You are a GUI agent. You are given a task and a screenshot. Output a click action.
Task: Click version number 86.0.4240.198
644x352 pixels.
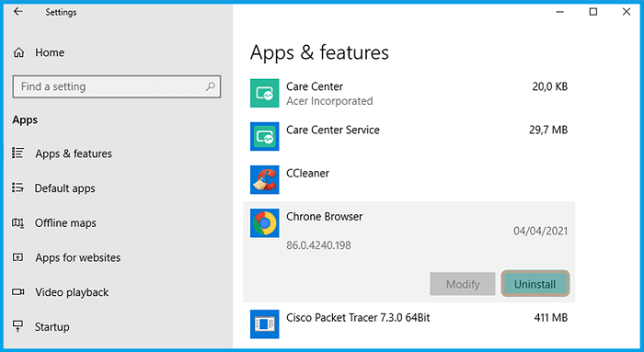pyautogui.click(x=318, y=245)
